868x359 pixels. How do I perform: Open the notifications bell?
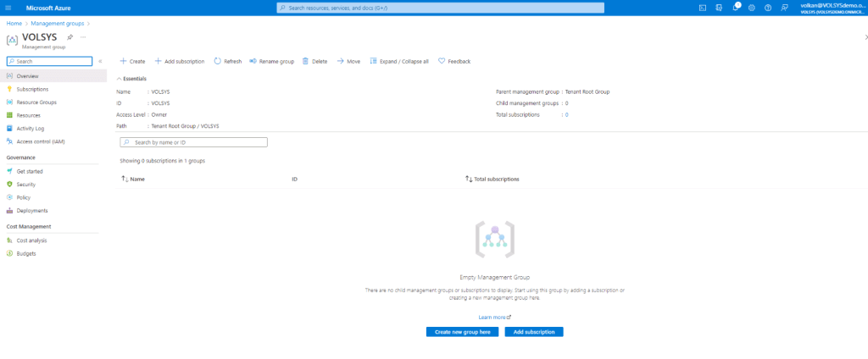point(735,8)
